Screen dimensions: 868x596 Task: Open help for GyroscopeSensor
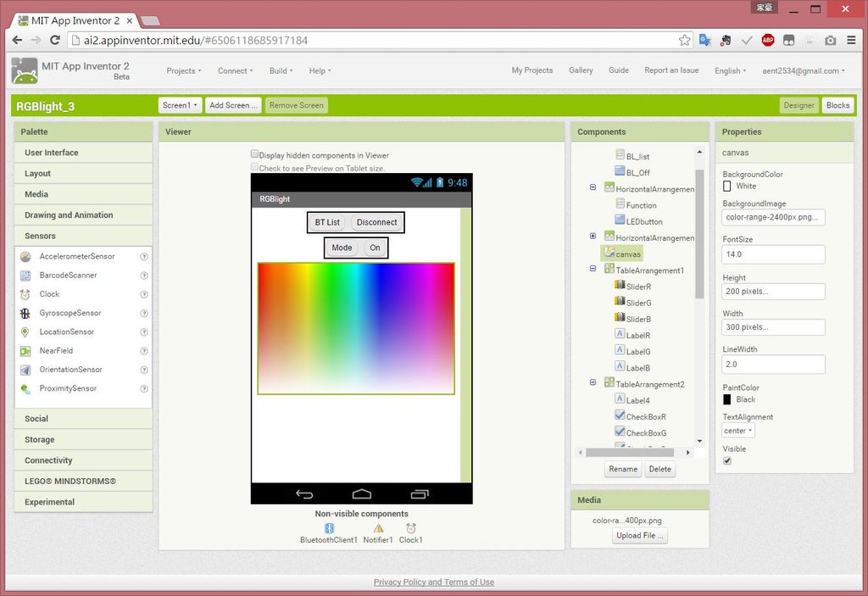tap(144, 313)
